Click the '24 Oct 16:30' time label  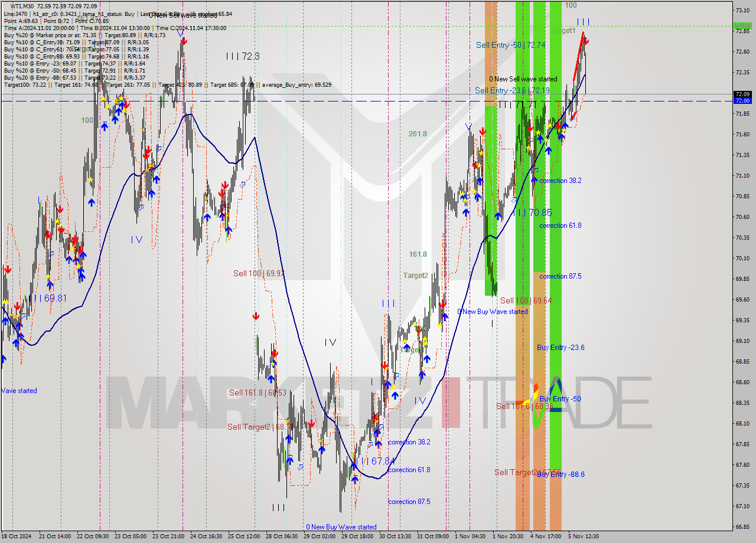point(207,537)
